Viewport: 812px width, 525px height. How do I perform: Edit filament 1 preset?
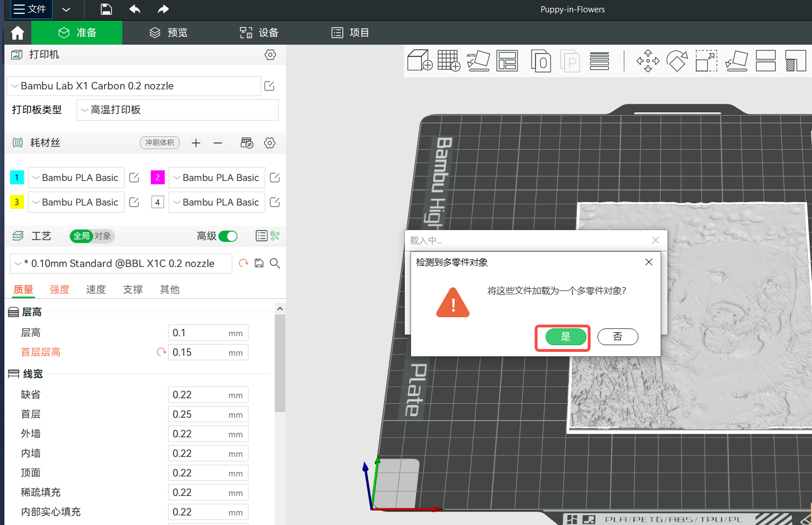pyautogui.click(x=134, y=178)
